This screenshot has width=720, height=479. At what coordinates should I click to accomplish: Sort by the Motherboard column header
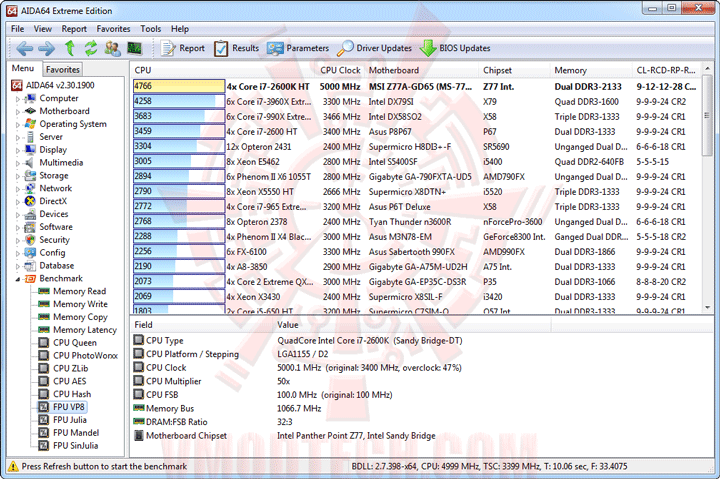(422, 70)
